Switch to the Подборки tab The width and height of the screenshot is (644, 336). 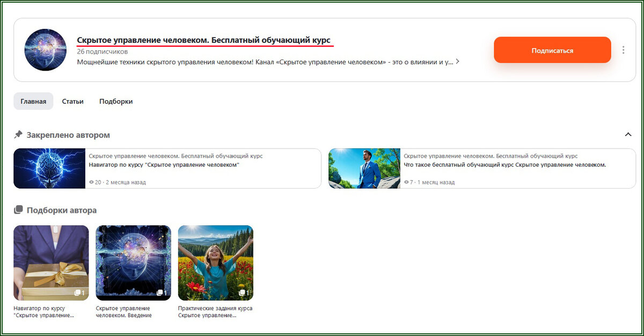[116, 101]
